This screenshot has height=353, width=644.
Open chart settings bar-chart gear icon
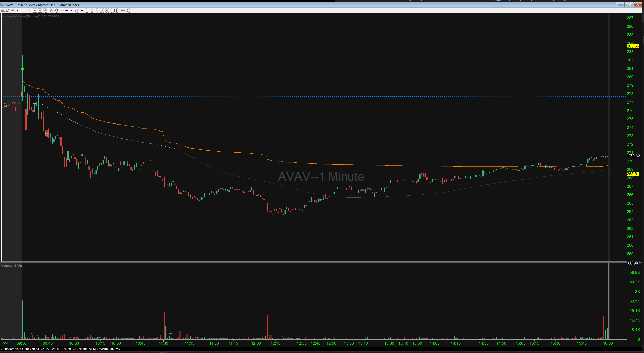(3, 11)
